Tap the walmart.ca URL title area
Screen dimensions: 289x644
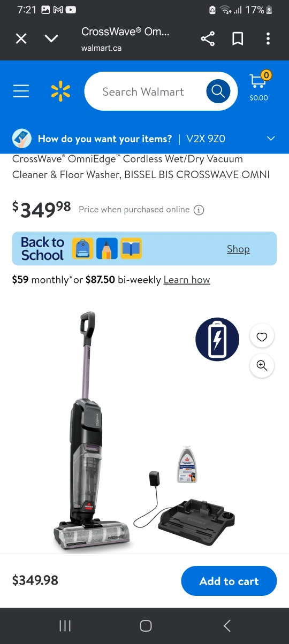tap(125, 39)
